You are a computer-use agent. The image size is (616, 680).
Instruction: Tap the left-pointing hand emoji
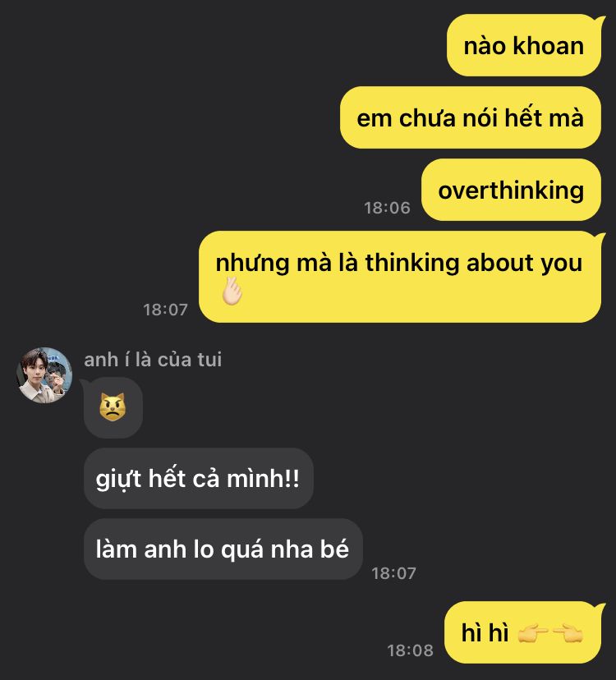click(x=568, y=632)
